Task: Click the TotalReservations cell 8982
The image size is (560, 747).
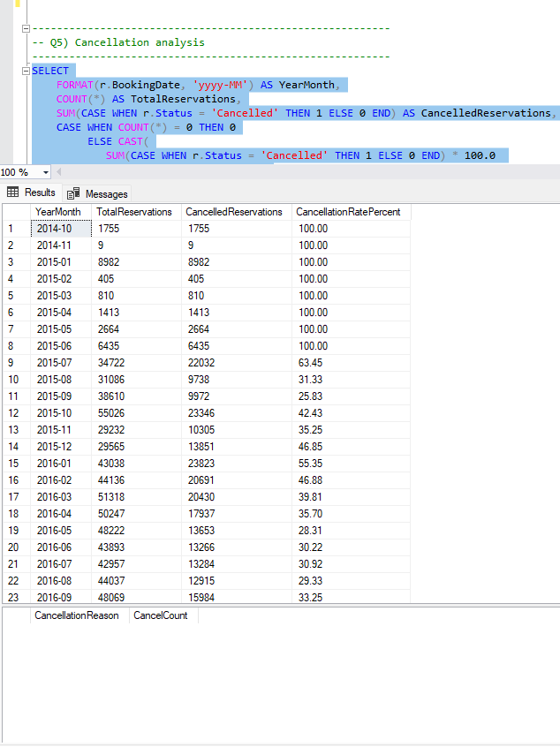Action: (136, 262)
